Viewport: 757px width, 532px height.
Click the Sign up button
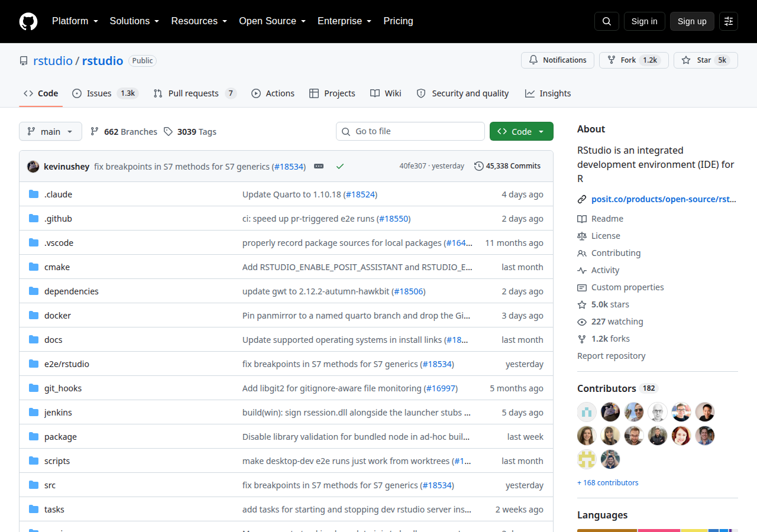pos(692,21)
